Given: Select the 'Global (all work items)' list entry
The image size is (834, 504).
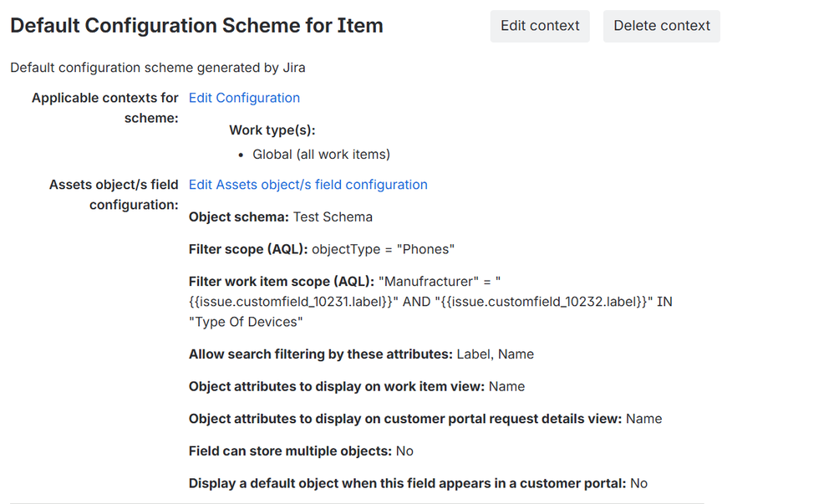Looking at the screenshot, I should (321, 154).
